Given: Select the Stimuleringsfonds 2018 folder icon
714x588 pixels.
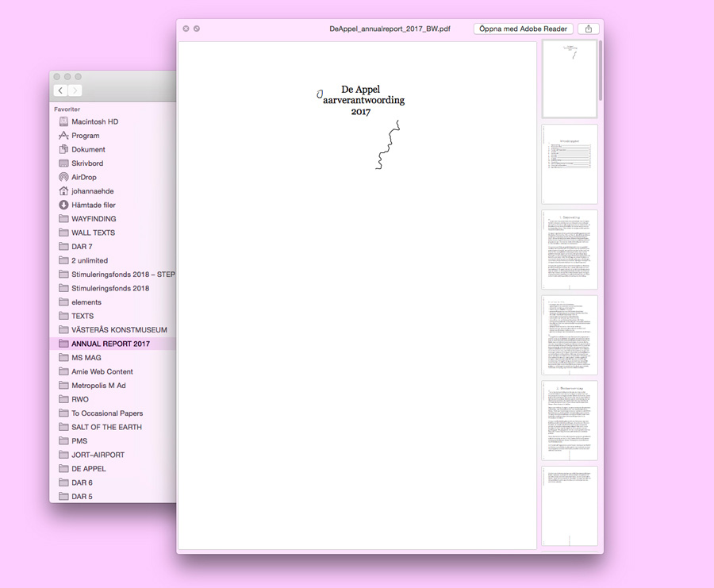Looking at the screenshot, I should coord(63,288).
